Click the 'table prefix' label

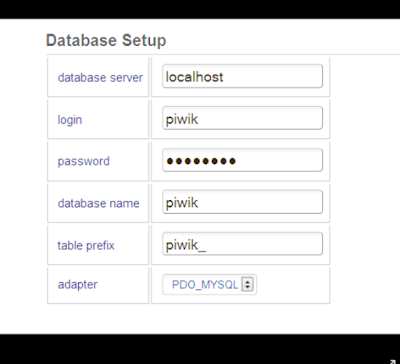86,246
